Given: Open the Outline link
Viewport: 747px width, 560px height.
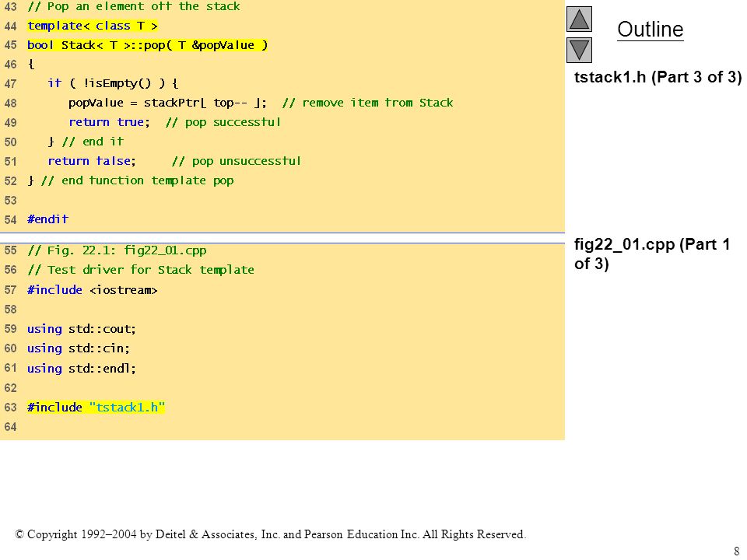Looking at the screenshot, I should (650, 30).
